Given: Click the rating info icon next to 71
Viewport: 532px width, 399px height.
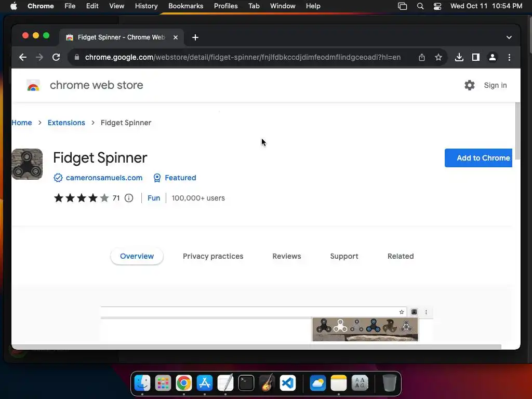Looking at the screenshot, I should click(129, 198).
